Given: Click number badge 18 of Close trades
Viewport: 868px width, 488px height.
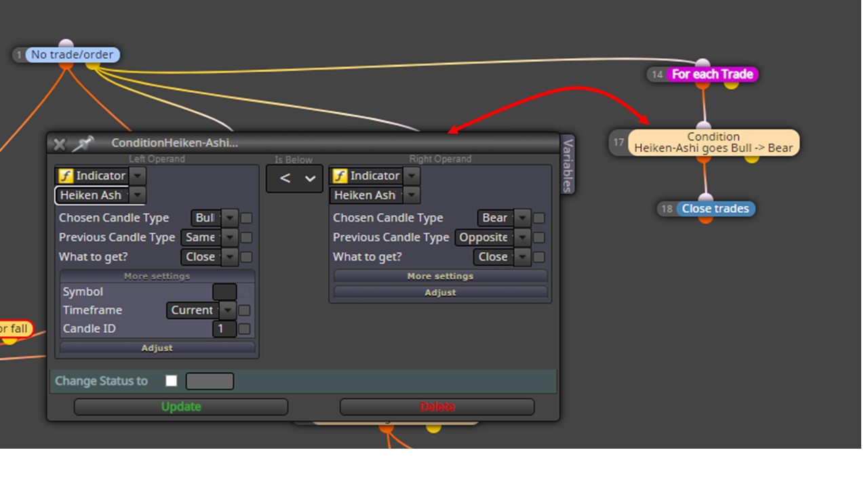Looking at the screenshot, I should click(667, 209).
